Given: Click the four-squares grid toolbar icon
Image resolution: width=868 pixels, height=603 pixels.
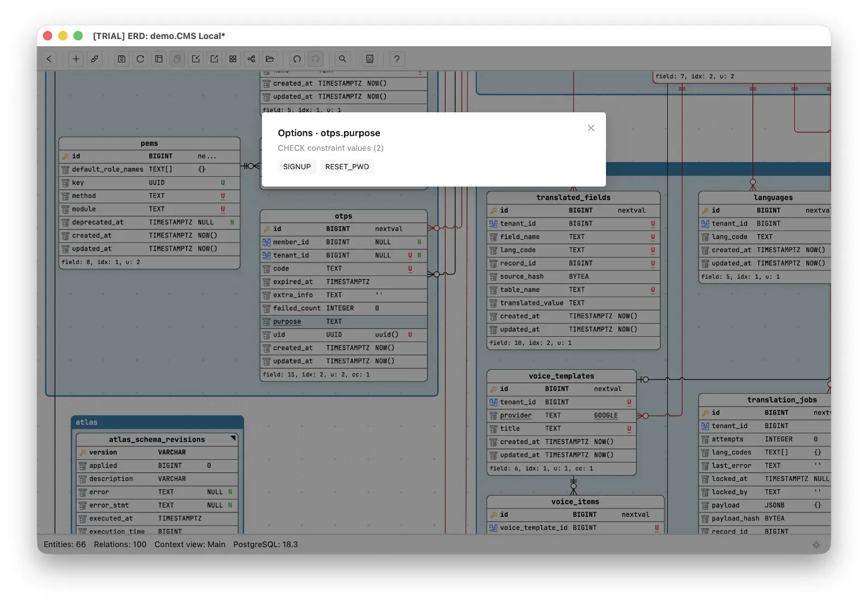Looking at the screenshot, I should point(233,59).
